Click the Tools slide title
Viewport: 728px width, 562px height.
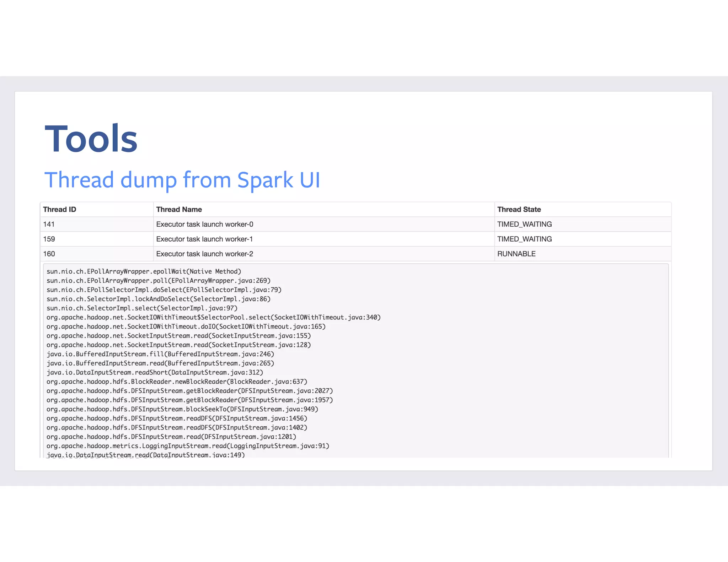pos(91,139)
